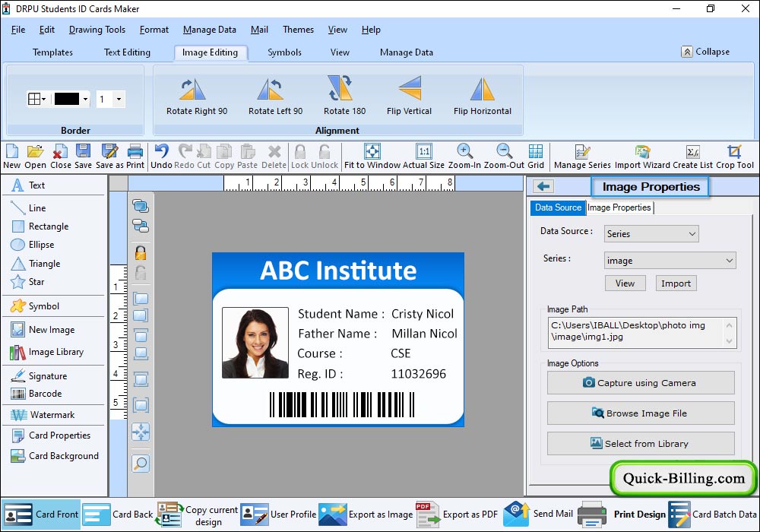Open the Format menu
The width and height of the screenshot is (760, 532).
pyautogui.click(x=154, y=30)
